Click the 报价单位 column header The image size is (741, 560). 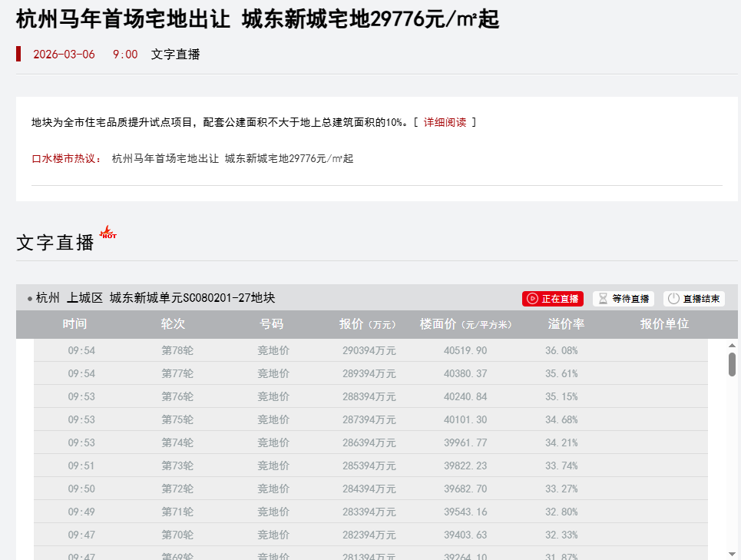pos(664,324)
